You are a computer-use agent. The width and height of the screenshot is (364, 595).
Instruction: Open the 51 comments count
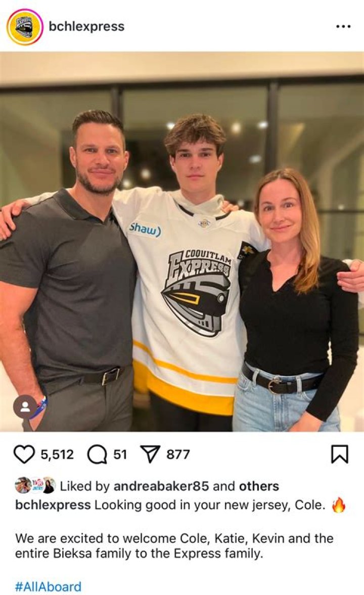(x=120, y=454)
